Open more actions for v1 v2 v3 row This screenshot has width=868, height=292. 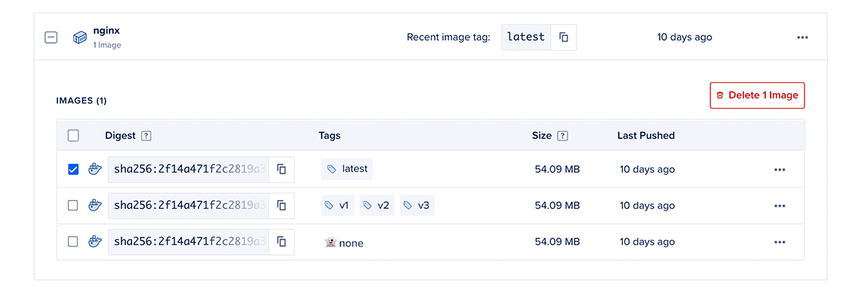pos(780,206)
